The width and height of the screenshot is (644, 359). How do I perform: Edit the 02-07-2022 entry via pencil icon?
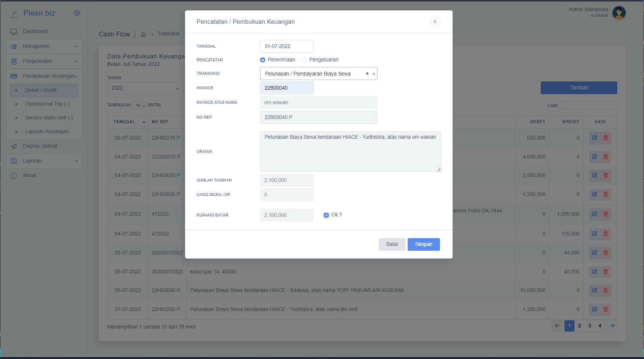coord(594,138)
